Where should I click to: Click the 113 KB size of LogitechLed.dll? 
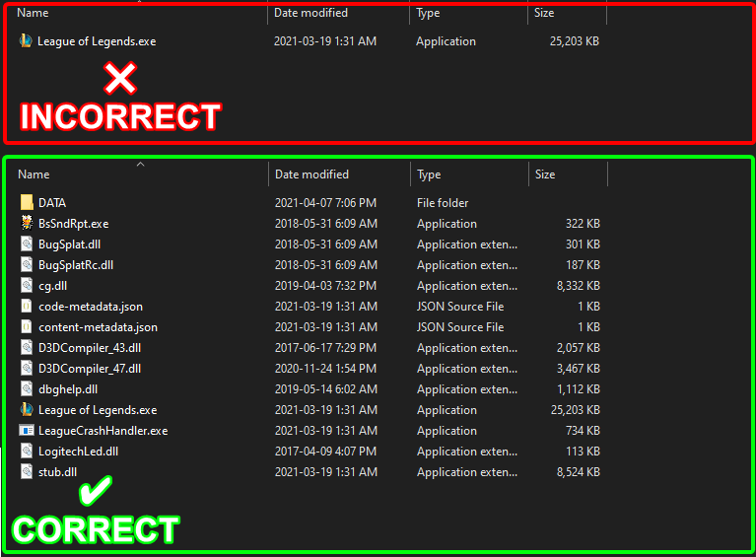tap(583, 452)
